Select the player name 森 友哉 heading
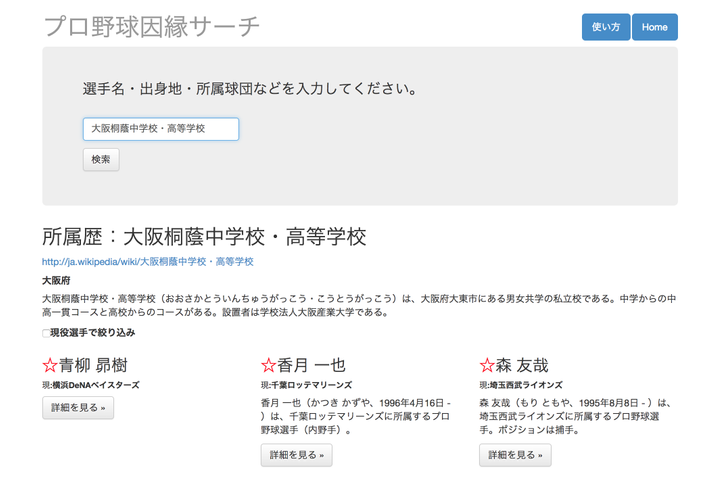The height and width of the screenshot is (497, 720). pos(522,366)
